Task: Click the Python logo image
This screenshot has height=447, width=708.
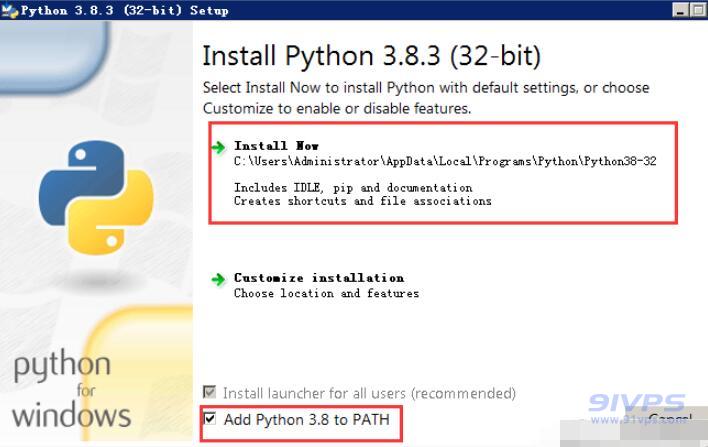Action: (96, 197)
